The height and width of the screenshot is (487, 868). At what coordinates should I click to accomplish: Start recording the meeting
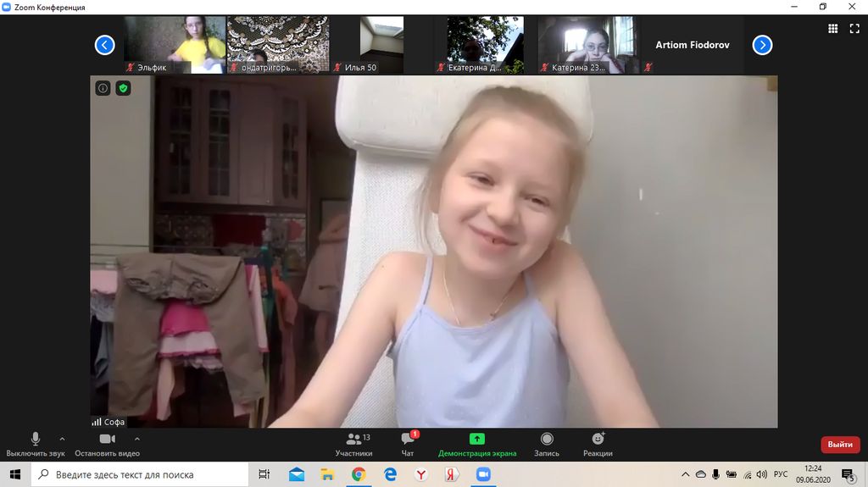click(x=547, y=440)
